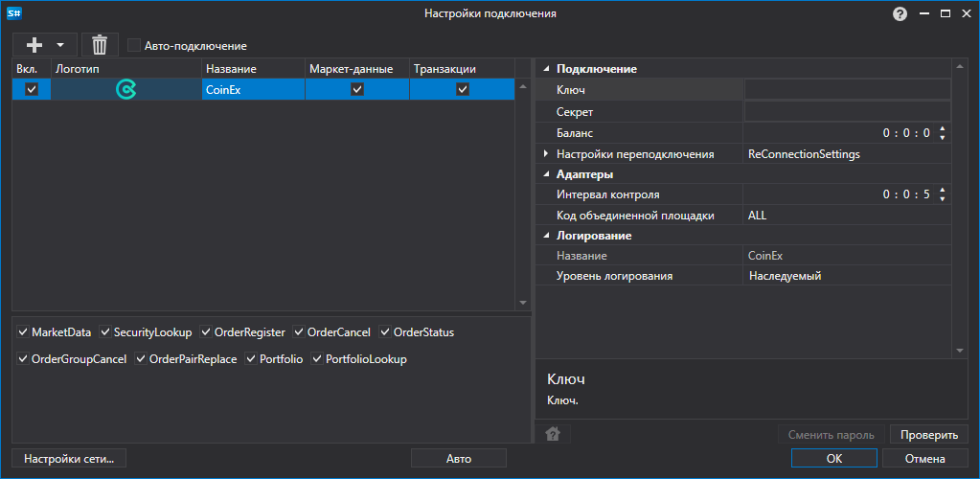
Task: Click the Проверить button
Action: (x=929, y=435)
